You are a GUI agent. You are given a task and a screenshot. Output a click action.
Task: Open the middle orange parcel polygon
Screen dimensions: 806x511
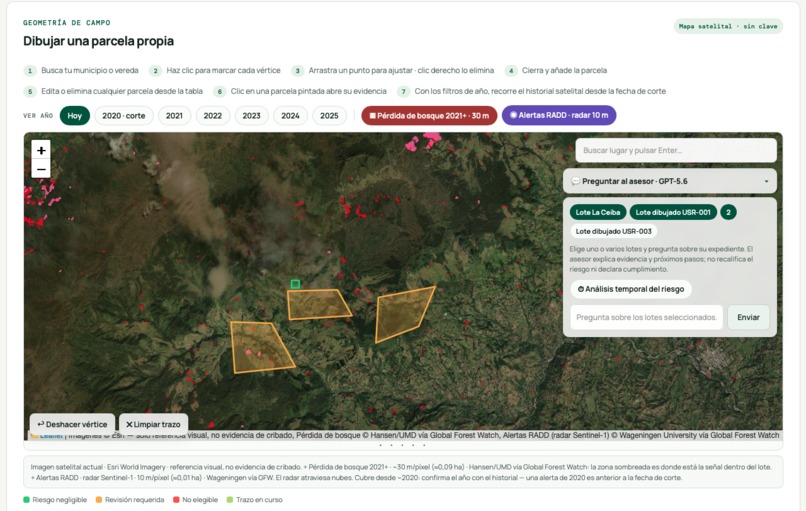(318, 304)
